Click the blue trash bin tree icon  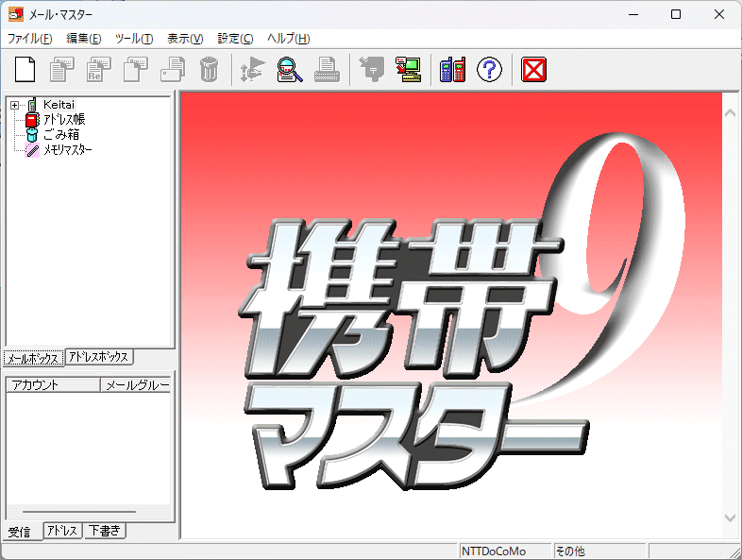coord(32,135)
